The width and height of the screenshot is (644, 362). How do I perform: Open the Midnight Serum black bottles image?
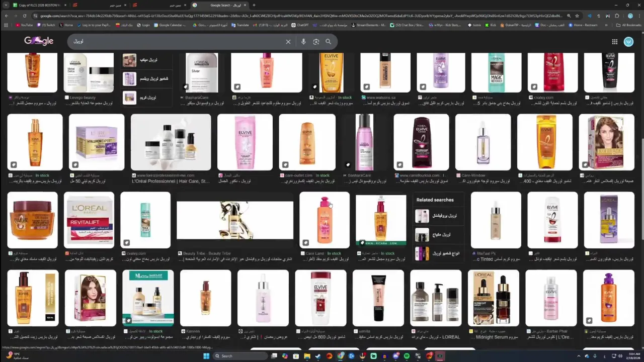tap(493, 298)
